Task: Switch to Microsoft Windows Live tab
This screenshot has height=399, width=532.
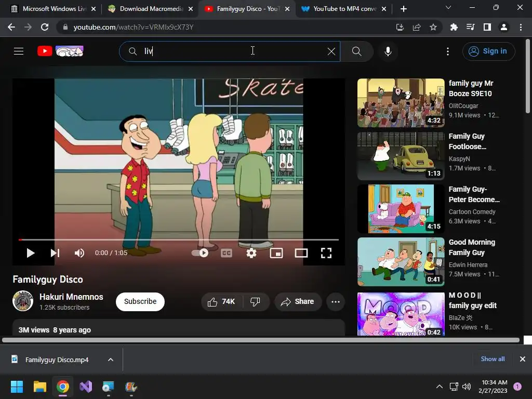Action: point(54,9)
